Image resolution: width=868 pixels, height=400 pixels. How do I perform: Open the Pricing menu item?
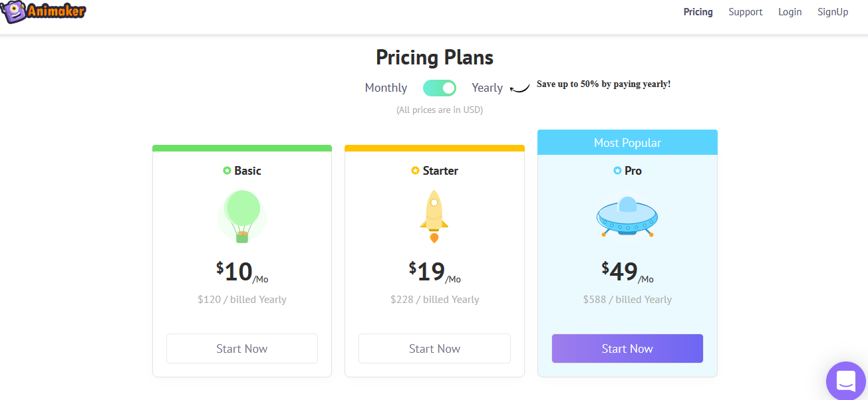[698, 12]
